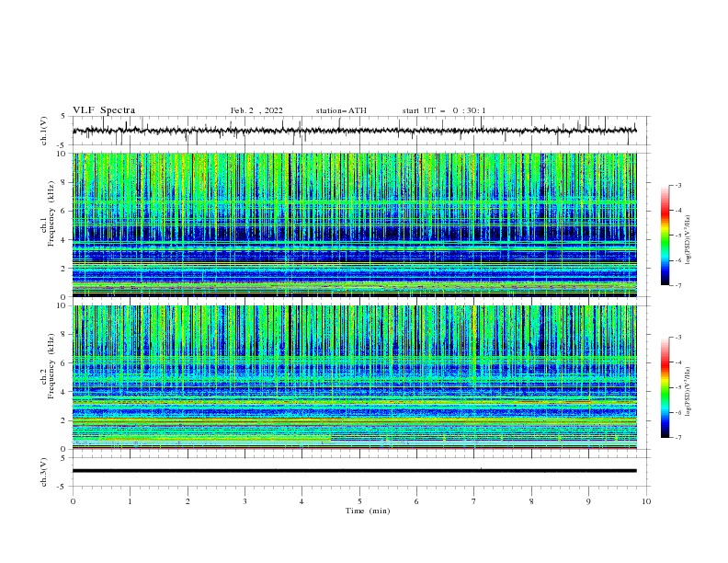Image resolution: width=728 pixels, height=563 pixels.
Task: Click time-axis tick label "0"
Action: [x=73, y=501]
